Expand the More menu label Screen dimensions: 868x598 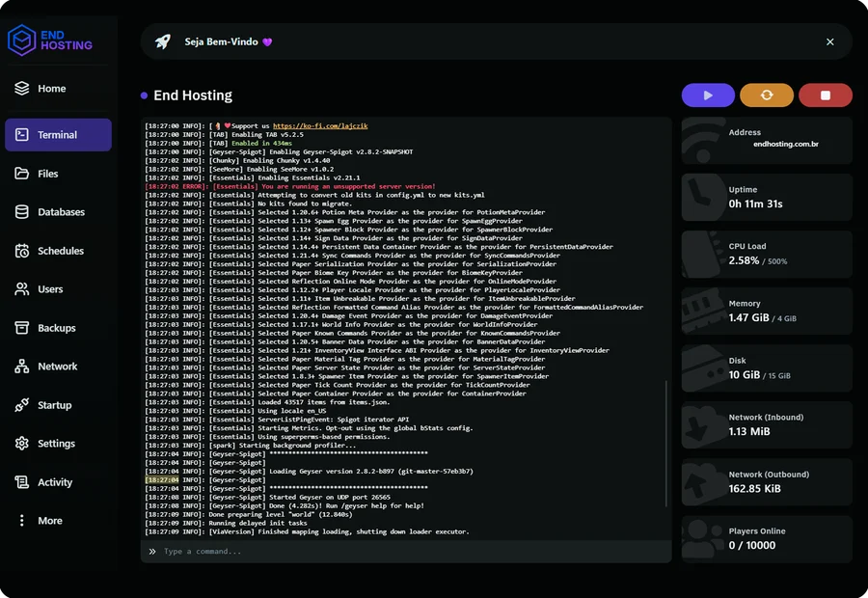pyautogui.click(x=50, y=521)
